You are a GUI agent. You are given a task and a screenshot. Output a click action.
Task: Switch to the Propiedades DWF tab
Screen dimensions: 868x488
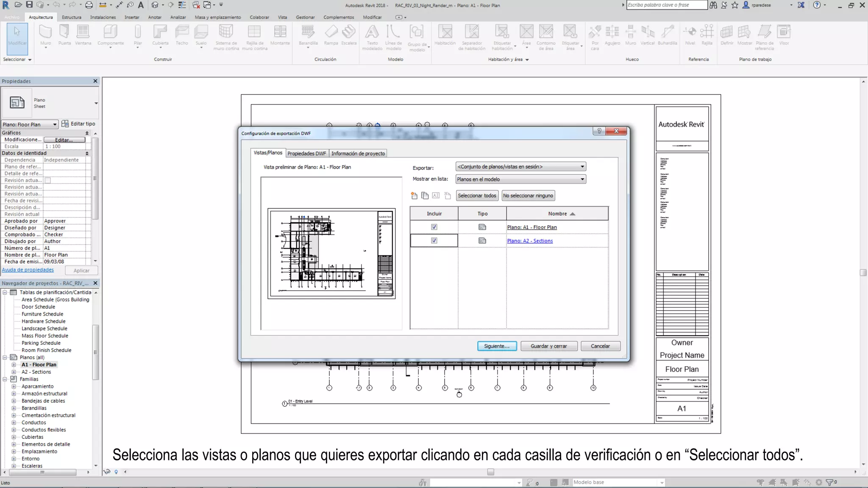pyautogui.click(x=306, y=153)
